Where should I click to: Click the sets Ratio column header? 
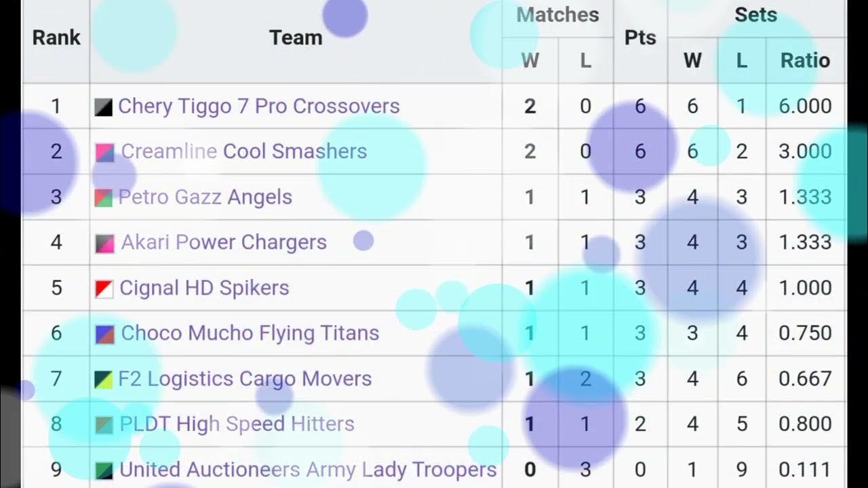click(x=805, y=60)
